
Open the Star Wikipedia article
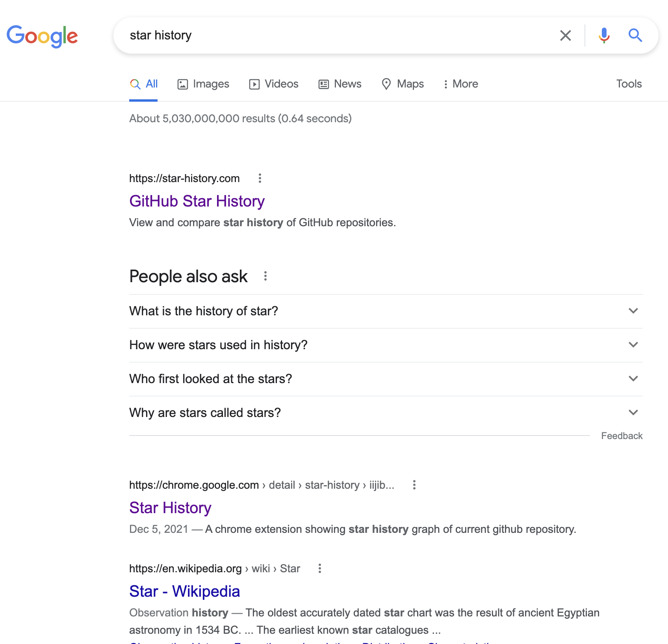[184, 591]
